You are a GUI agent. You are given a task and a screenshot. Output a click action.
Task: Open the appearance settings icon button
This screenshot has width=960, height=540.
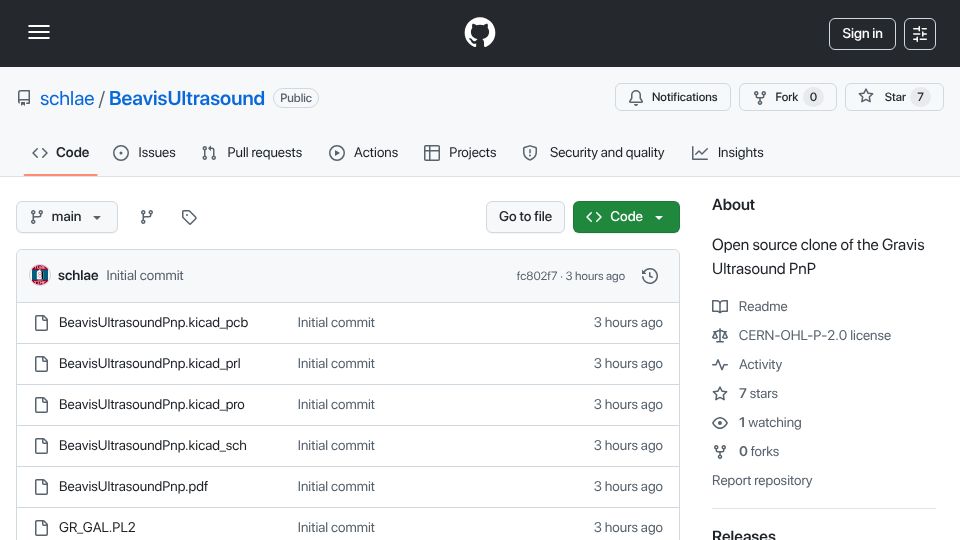920,34
